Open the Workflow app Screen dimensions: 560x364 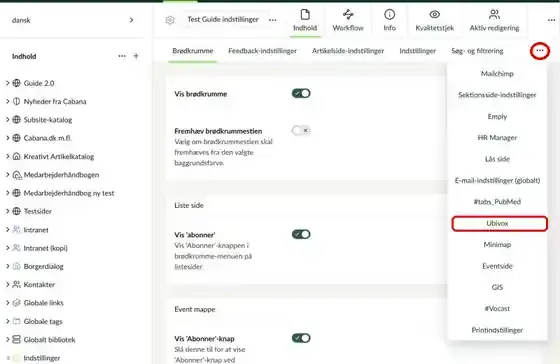pyautogui.click(x=348, y=20)
